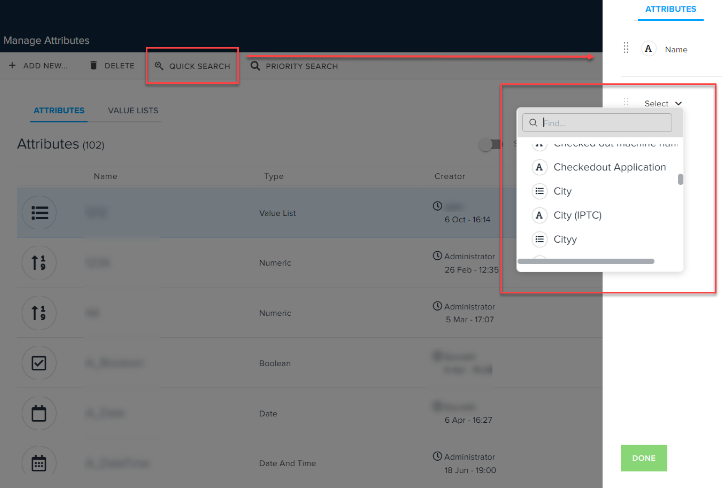The width and height of the screenshot is (722, 495).
Task: Click the list icon beside City
Action: (x=539, y=191)
